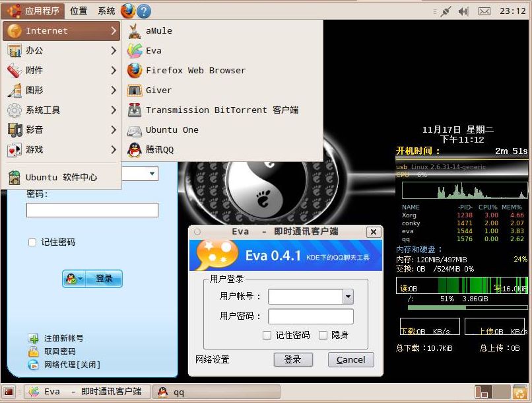
Task: Click the 图形 graphics category icon
Action: click(15, 91)
